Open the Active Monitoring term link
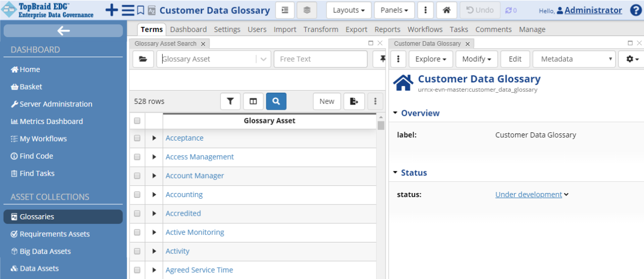 [x=195, y=232]
